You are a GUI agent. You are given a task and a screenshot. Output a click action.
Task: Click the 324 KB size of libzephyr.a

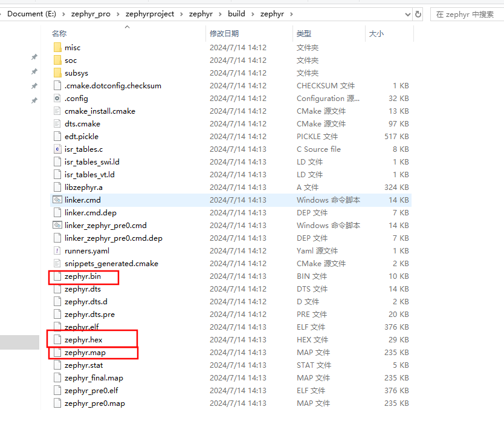396,187
